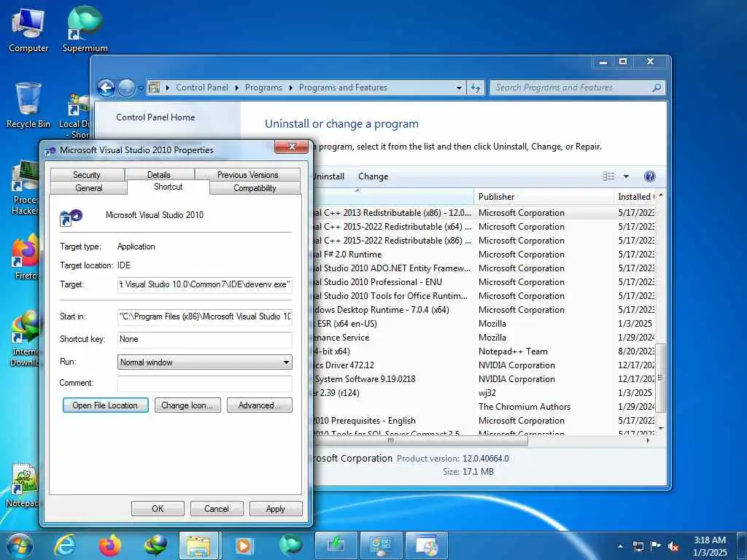
Task: Click the Apply button
Action: 276,508
